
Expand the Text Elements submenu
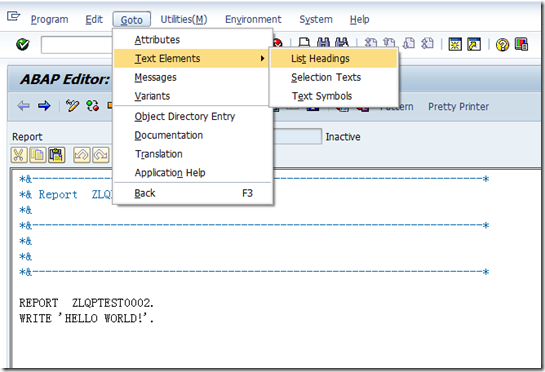pyautogui.click(x=191, y=58)
